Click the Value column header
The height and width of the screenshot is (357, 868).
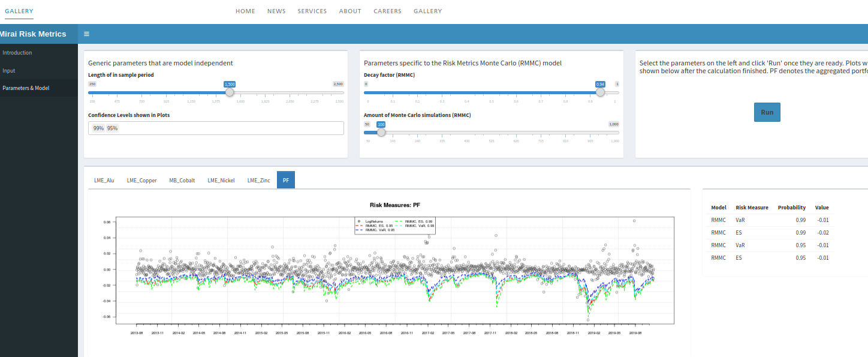(822, 208)
